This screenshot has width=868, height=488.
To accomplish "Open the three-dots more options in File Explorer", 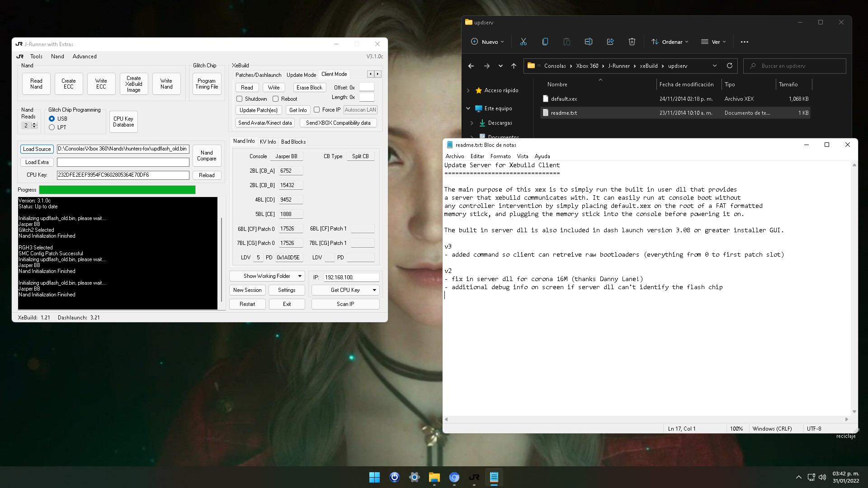I will click(x=744, y=42).
